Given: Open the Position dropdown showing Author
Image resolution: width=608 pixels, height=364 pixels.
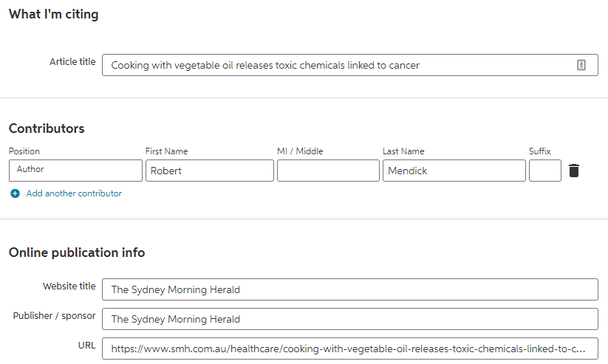Looking at the screenshot, I should (x=75, y=171).
